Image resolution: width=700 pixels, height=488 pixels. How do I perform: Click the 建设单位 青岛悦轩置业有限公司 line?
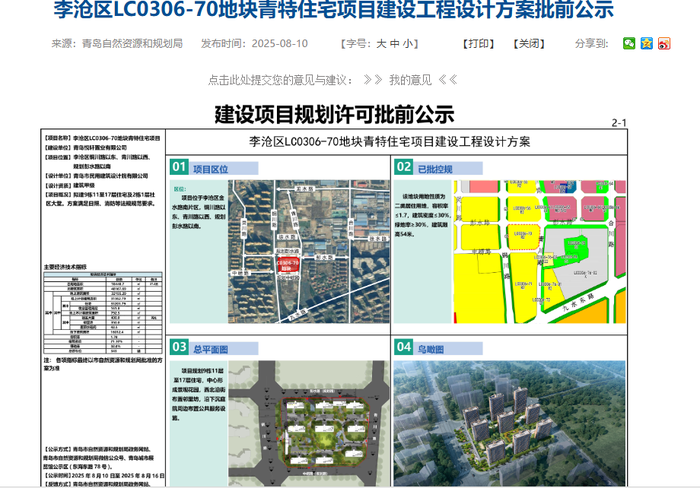[85, 147]
